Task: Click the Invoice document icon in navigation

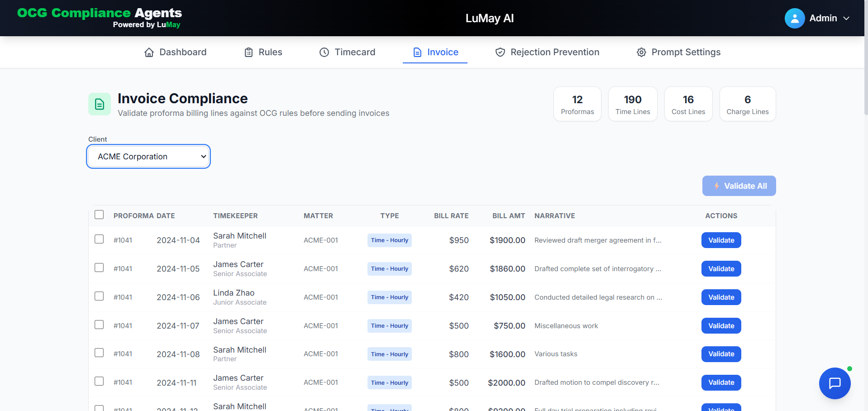Action: 417,53
